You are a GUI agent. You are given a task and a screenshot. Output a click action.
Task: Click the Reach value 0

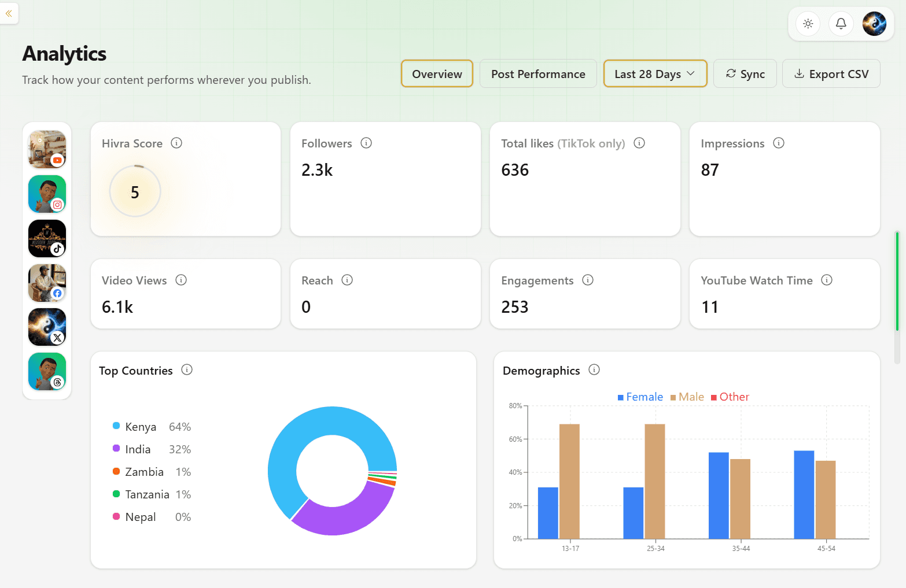tap(306, 307)
